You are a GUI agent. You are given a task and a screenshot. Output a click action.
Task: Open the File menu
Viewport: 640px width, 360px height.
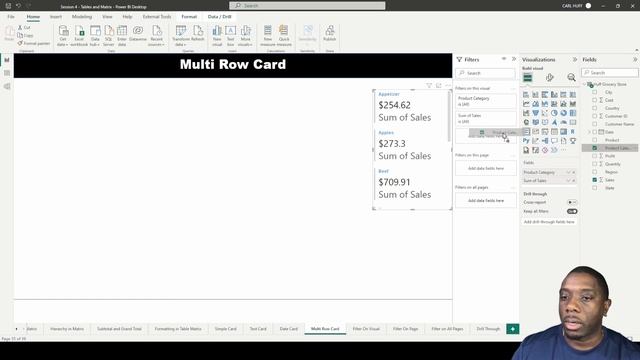tap(11, 17)
